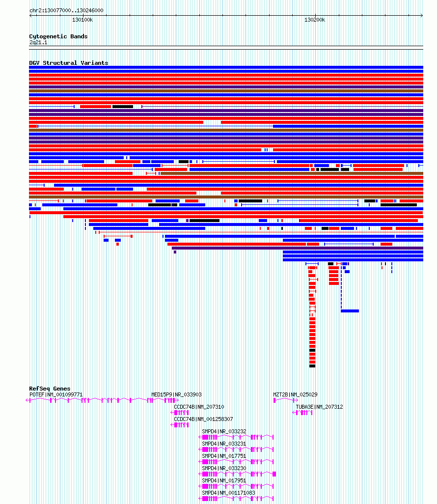Select the CCDC74B NM_207310 transcript glyph
Screen dimensions: 437x504
point(180,413)
